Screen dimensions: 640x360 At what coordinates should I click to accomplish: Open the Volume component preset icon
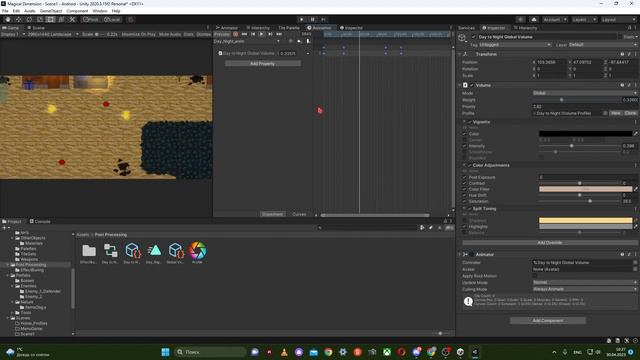[x=629, y=85]
